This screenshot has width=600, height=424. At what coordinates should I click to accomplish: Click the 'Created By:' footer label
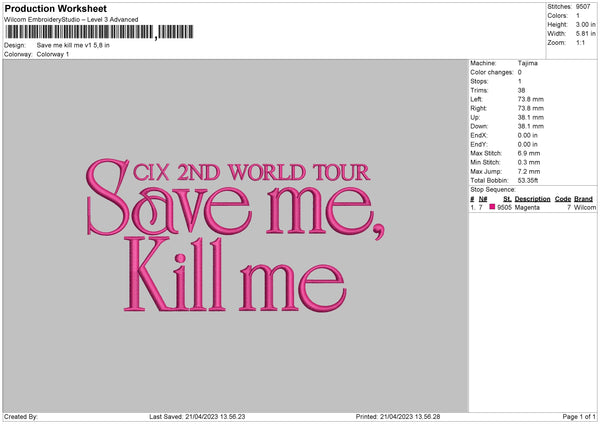21,417
